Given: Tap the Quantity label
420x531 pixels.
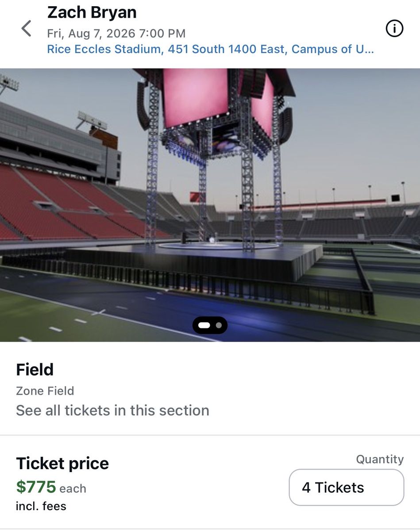Looking at the screenshot, I should [x=380, y=459].
